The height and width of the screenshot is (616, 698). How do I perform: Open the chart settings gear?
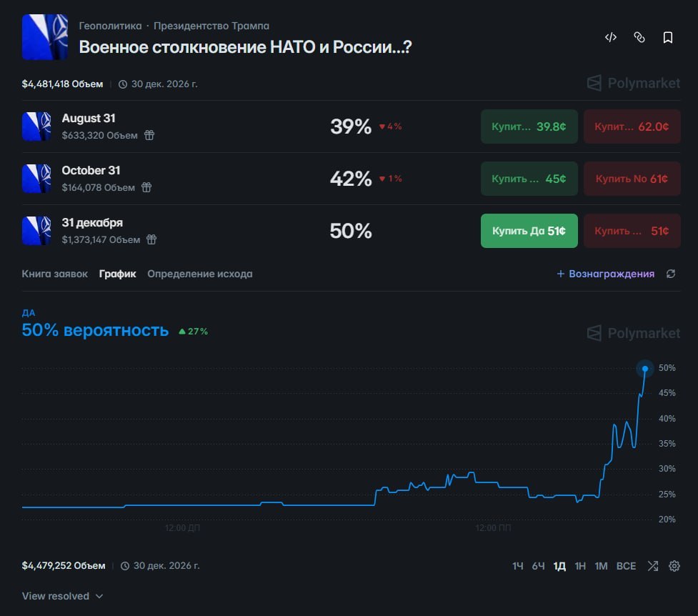click(x=674, y=566)
